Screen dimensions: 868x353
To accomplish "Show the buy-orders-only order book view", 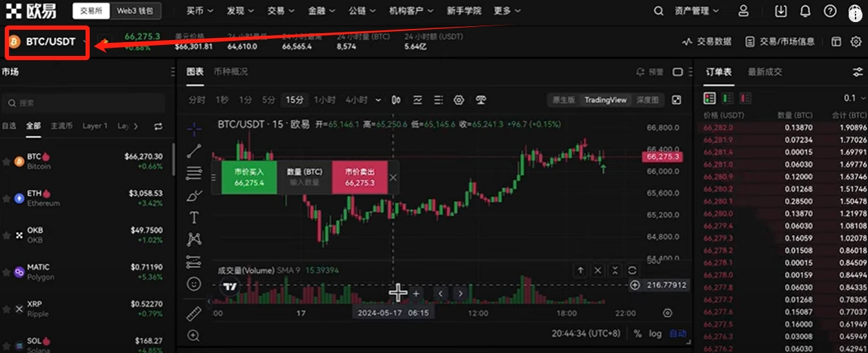I will [x=727, y=98].
